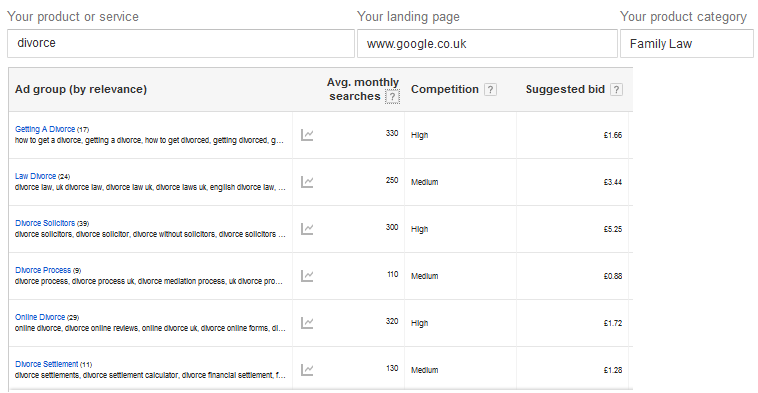Show trend chart icon for Divorce Settlement
Screen dimensions: 758x393
307,370
